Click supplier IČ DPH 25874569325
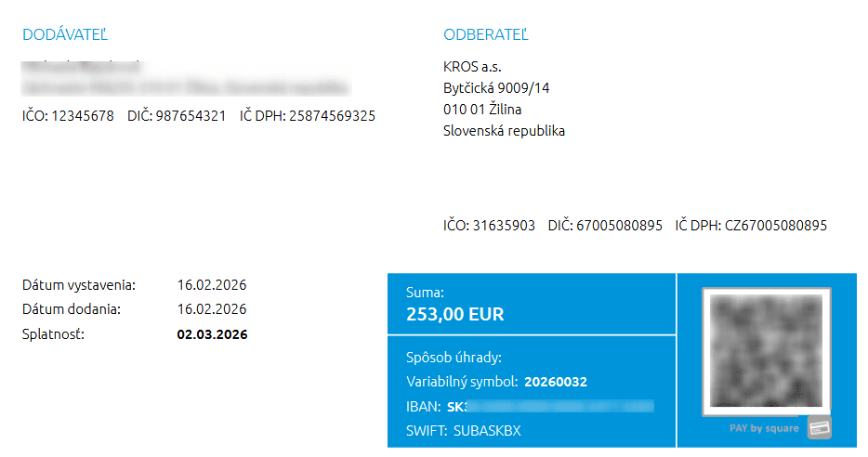 [308, 116]
